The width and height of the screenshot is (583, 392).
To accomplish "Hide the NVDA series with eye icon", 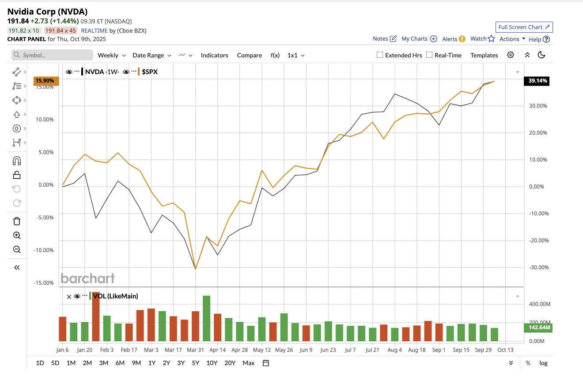I will coord(69,72).
